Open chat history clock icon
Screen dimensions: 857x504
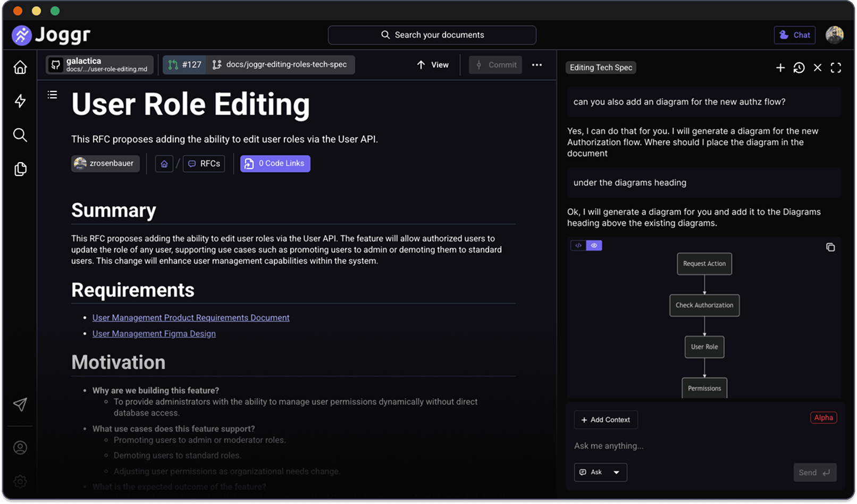[799, 68]
